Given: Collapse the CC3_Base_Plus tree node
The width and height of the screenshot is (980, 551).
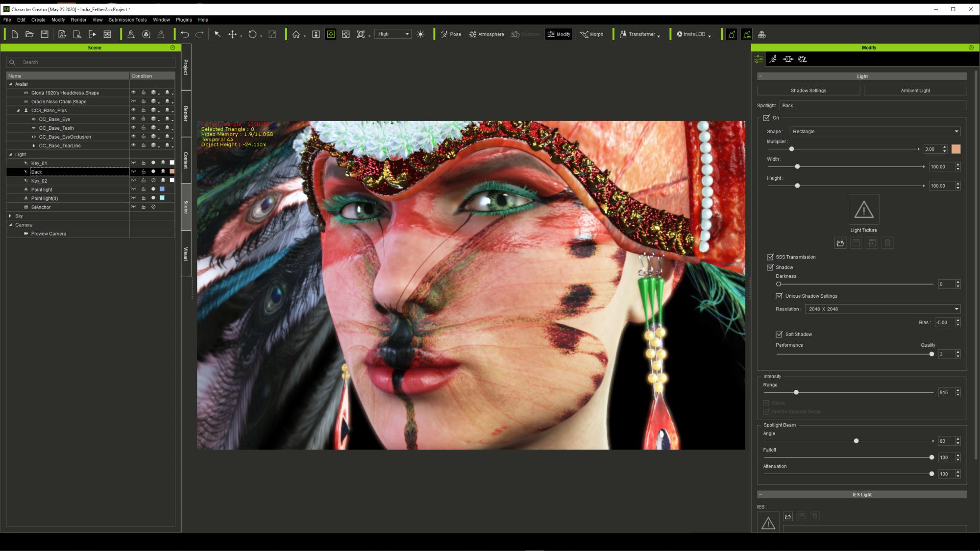Looking at the screenshot, I should [19, 111].
